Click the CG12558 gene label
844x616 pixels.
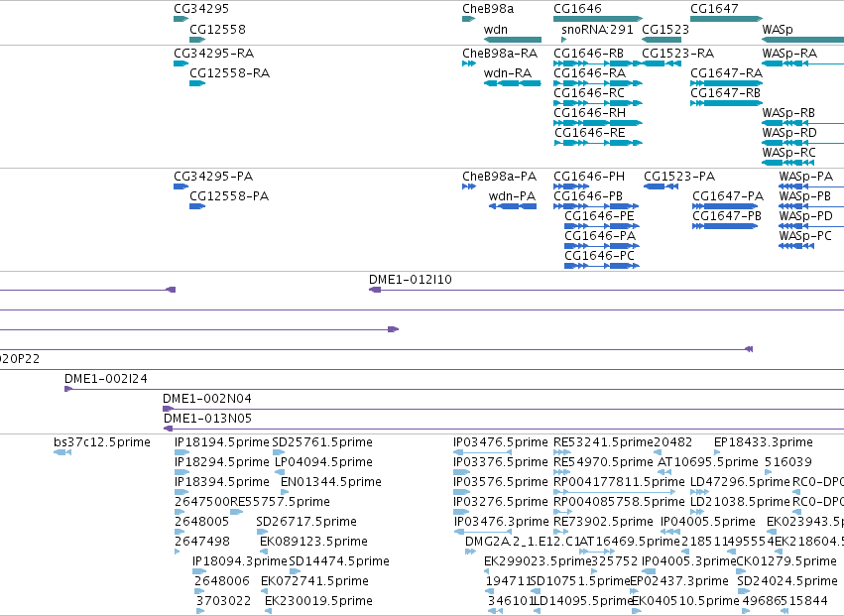pos(217,29)
